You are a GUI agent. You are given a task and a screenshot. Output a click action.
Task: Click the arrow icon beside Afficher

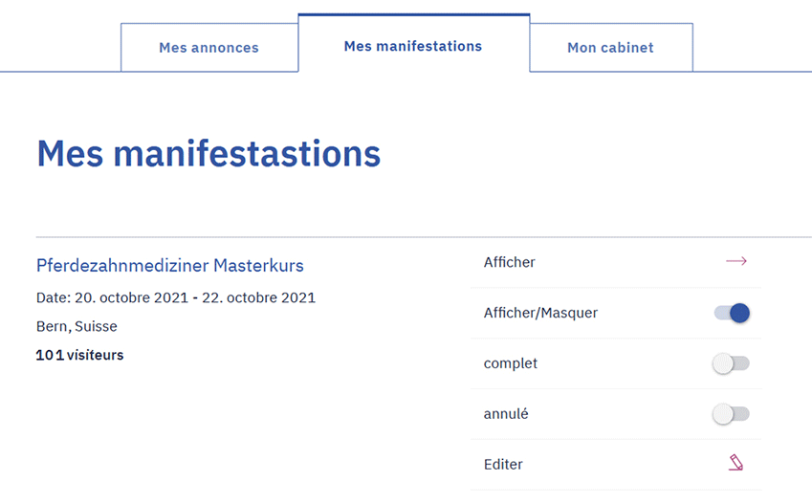(x=735, y=262)
